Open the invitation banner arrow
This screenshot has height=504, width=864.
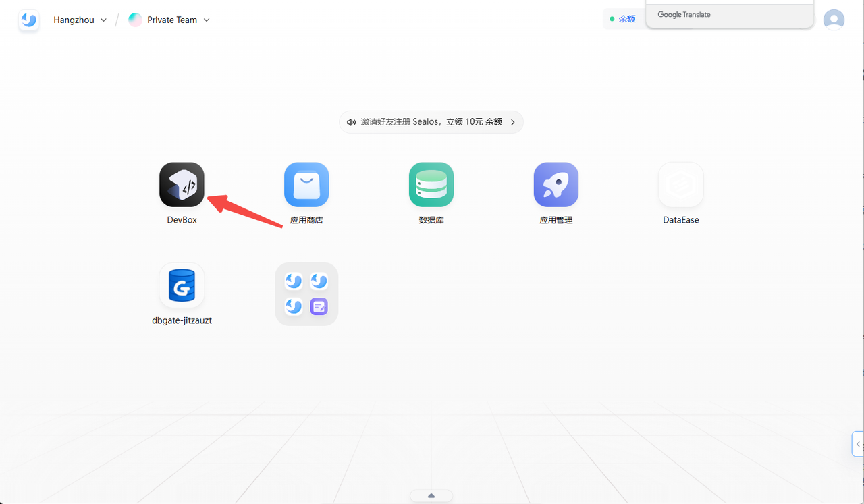click(x=512, y=122)
